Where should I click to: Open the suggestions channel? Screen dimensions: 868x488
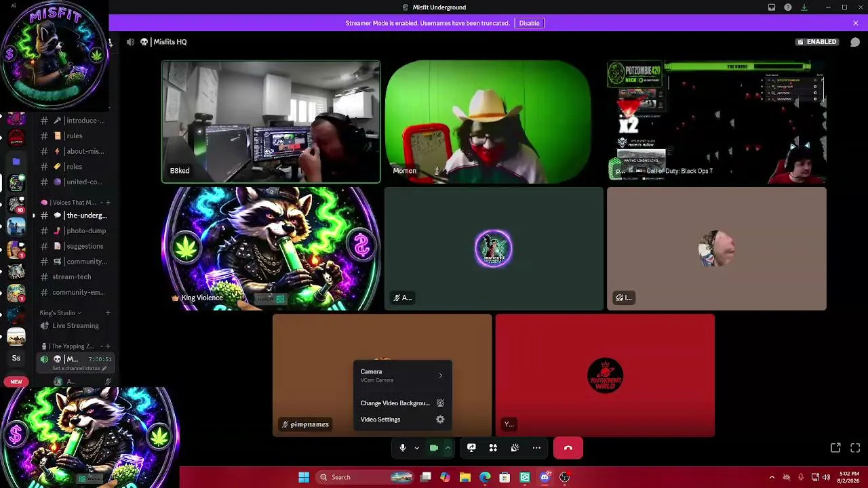tap(75, 246)
